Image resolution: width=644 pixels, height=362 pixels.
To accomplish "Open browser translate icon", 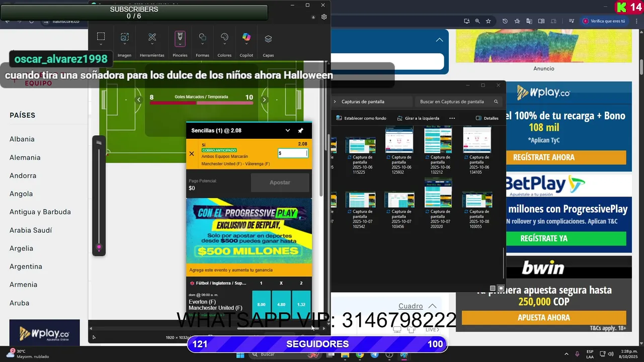I will pos(529,21).
